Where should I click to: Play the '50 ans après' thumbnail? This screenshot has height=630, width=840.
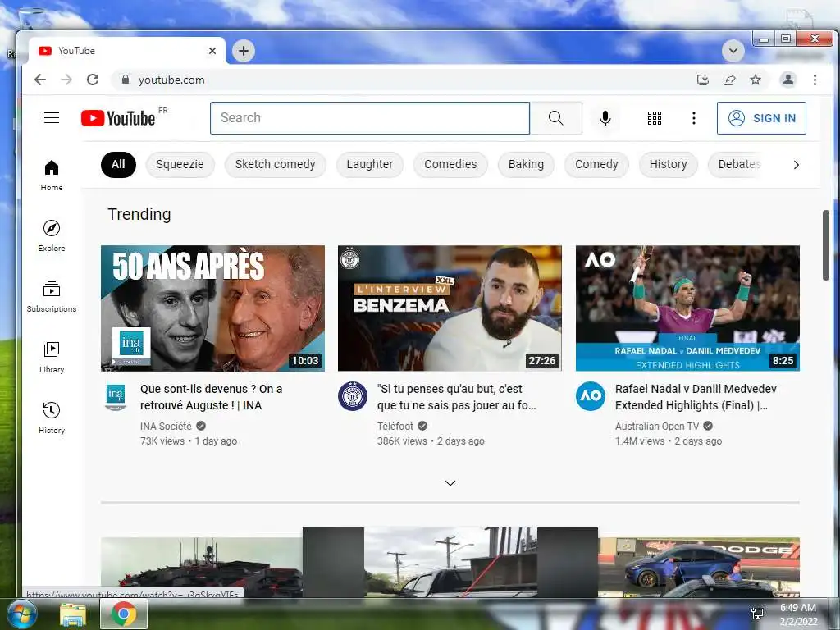tap(212, 308)
